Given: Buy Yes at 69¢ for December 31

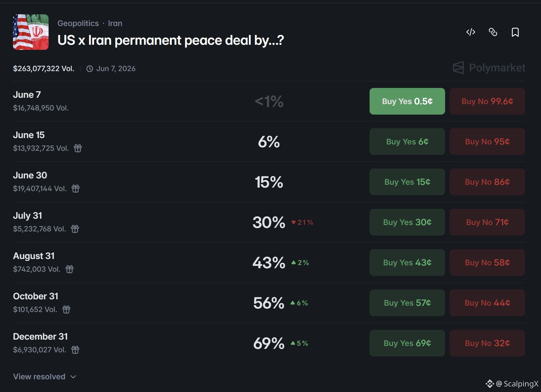Looking at the screenshot, I should 407,343.
